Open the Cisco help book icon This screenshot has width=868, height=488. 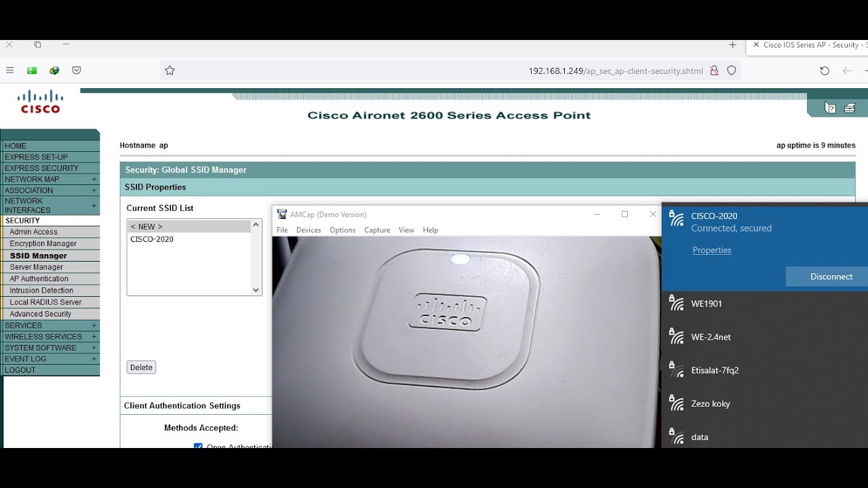point(830,108)
